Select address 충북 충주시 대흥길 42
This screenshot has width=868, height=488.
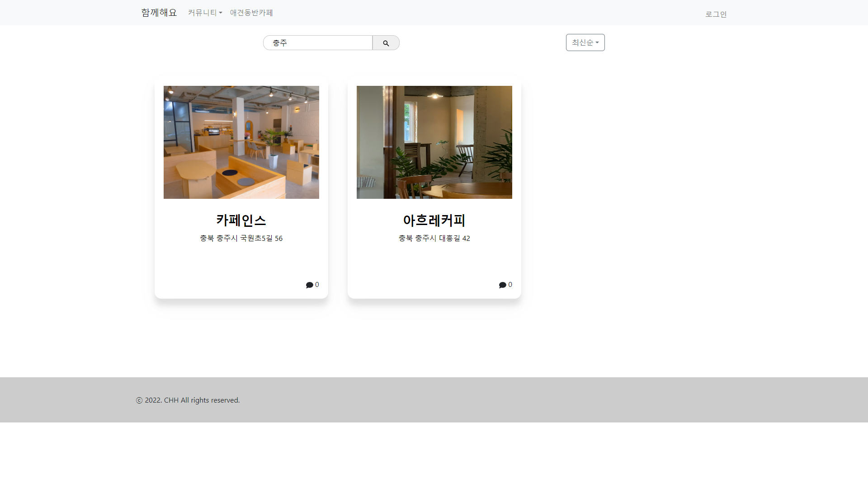(x=434, y=238)
